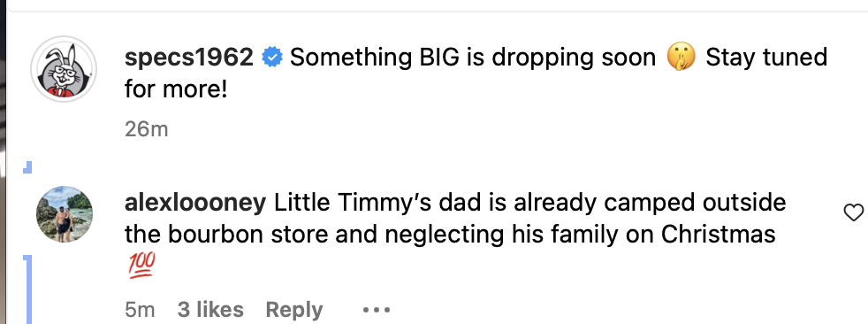Visit the specs1962 username link
The height and width of the screenshot is (324, 868).
(x=189, y=58)
